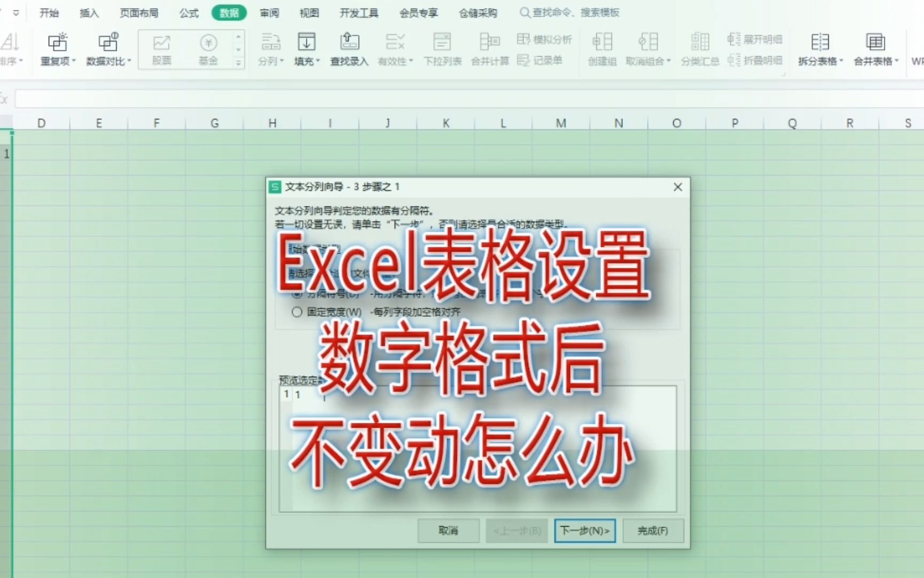The width and height of the screenshot is (924, 578).
Task: Open the 开始 Home tab
Action: [x=49, y=13]
